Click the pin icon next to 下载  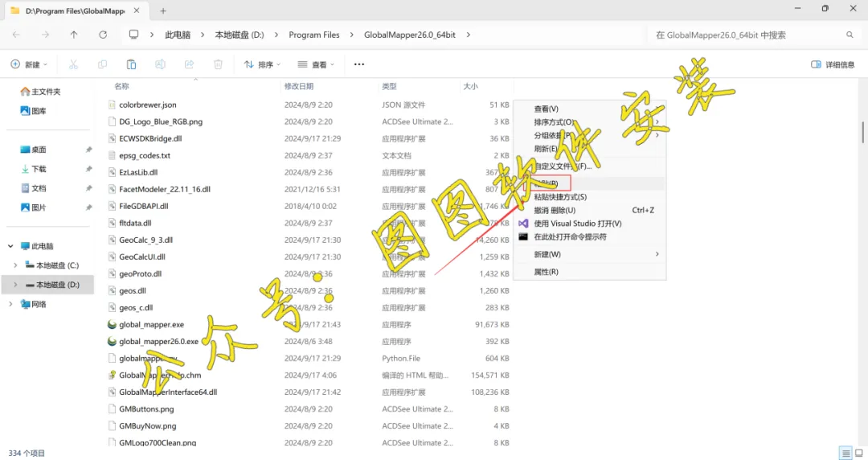tap(88, 169)
